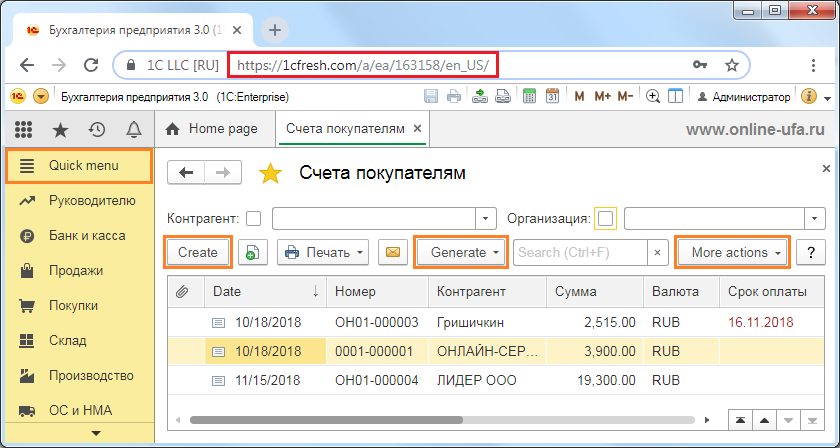
Task: Open the calendar icon in top toolbar
Action: (552, 97)
